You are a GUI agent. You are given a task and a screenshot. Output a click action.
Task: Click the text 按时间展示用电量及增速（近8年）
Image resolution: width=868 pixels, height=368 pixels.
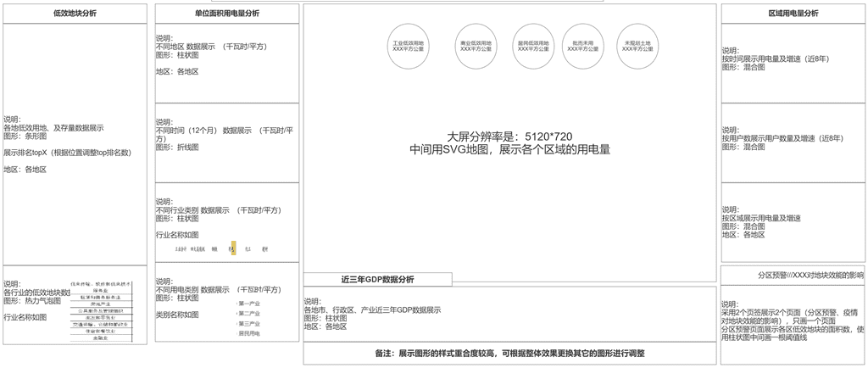pos(776,59)
